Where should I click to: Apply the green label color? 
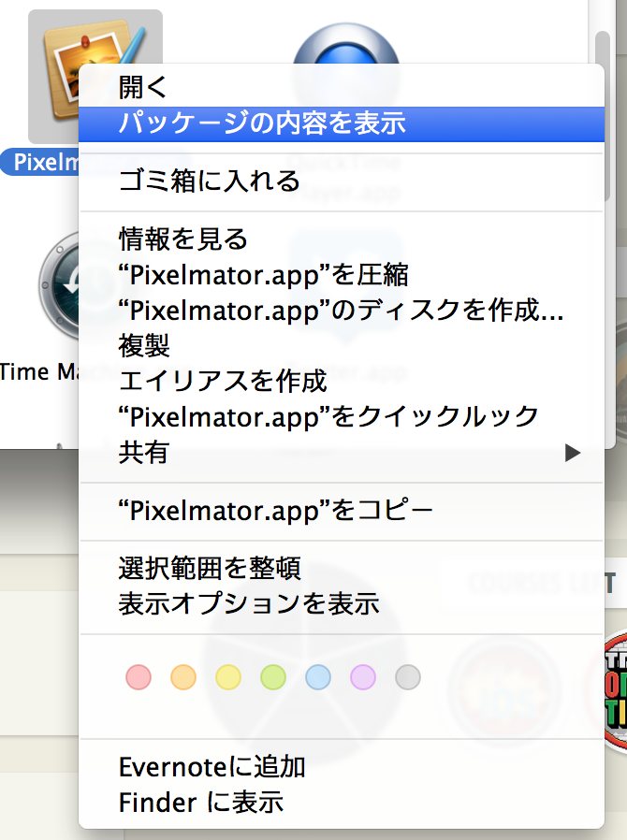[x=272, y=677]
